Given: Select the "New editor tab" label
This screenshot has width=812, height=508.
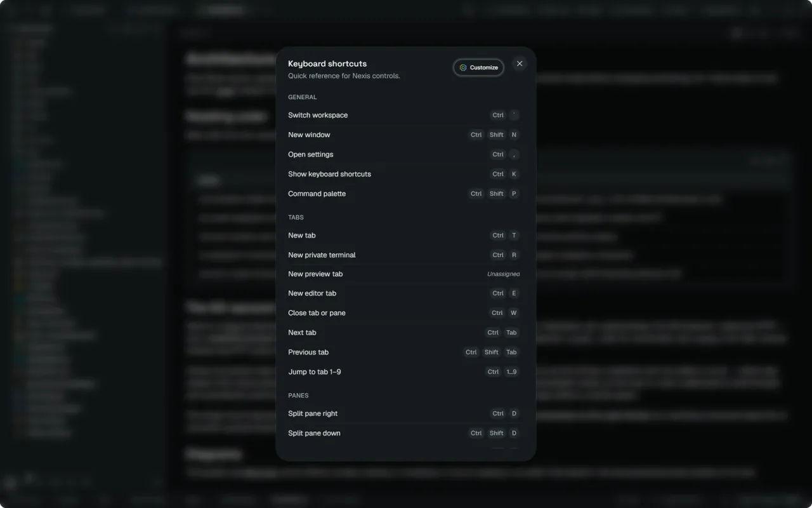Looking at the screenshot, I should point(312,293).
